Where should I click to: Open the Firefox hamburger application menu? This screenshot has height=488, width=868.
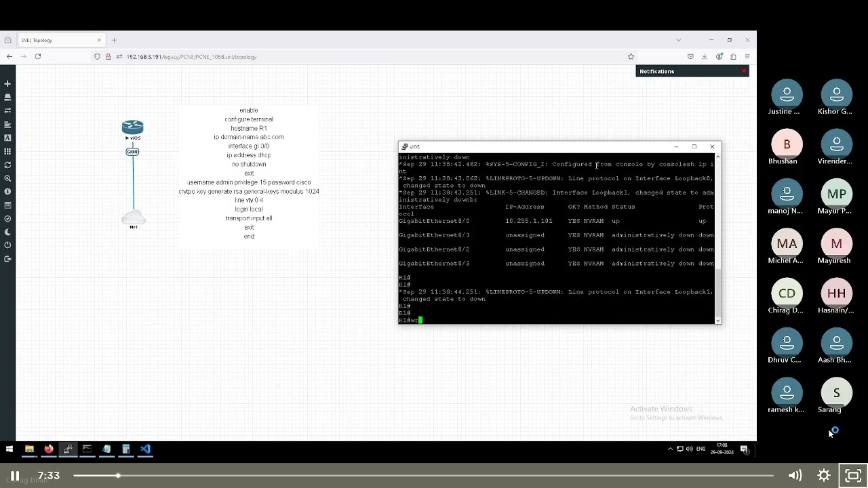coord(747,57)
